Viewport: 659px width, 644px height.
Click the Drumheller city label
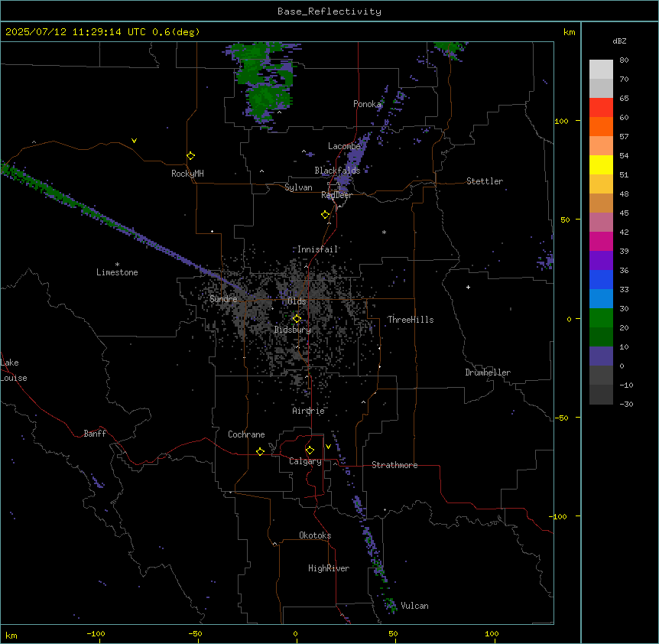point(488,372)
